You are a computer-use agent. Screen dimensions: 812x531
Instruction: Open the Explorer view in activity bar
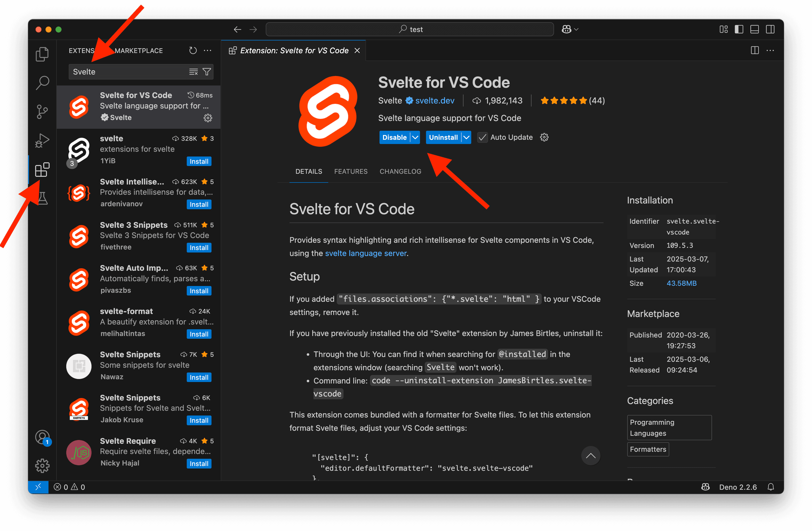(x=42, y=54)
